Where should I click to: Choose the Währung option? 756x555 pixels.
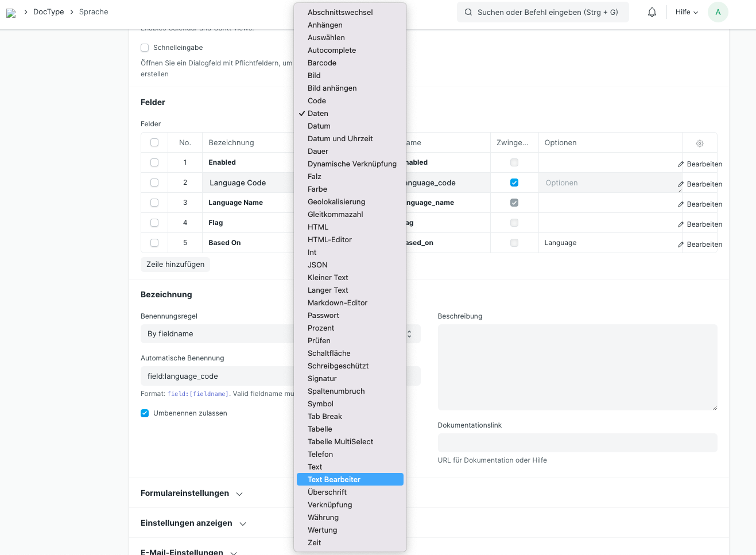[350, 517]
